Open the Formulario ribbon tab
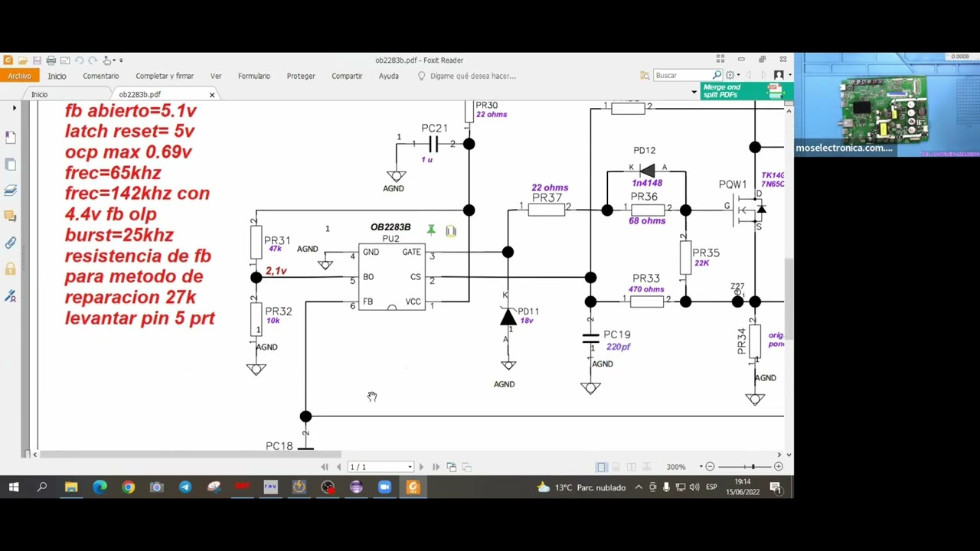Screen dimensions: 980x551 tap(254, 76)
